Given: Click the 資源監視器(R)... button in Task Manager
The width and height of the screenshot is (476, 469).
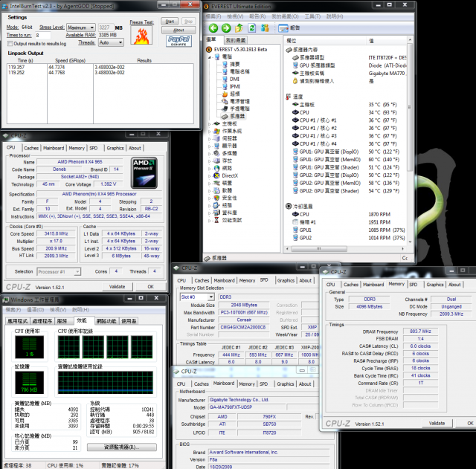Looking at the screenshot, I should click(x=122, y=447).
